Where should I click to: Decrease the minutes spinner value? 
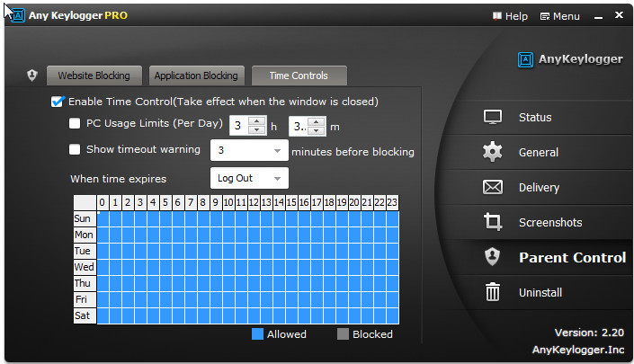click(x=317, y=130)
